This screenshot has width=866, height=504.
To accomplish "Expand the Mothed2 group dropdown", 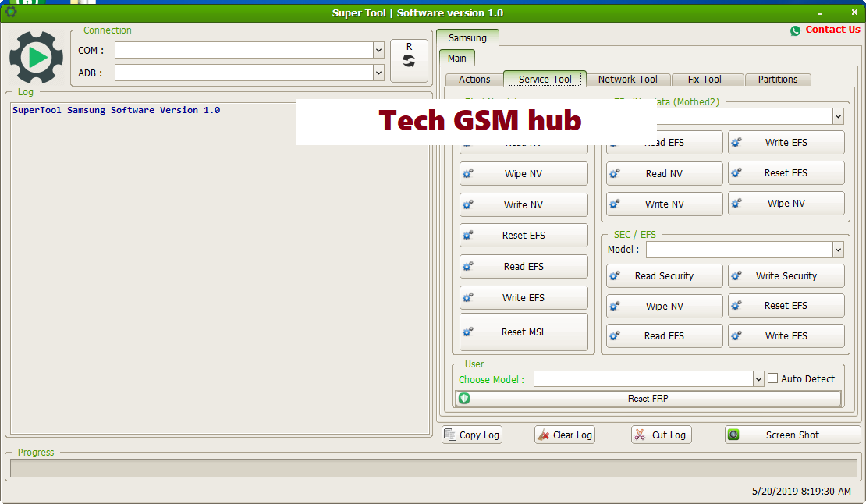I will click(838, 116).
